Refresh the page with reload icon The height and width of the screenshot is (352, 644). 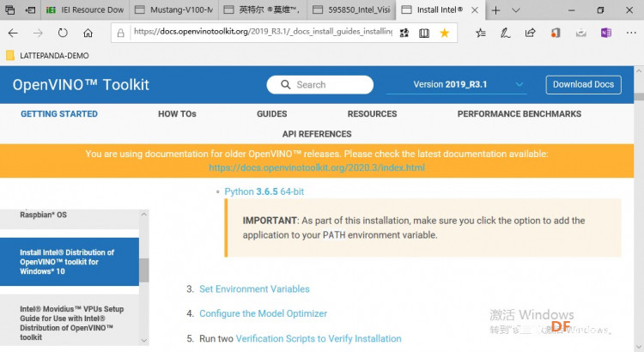(63, 33)
